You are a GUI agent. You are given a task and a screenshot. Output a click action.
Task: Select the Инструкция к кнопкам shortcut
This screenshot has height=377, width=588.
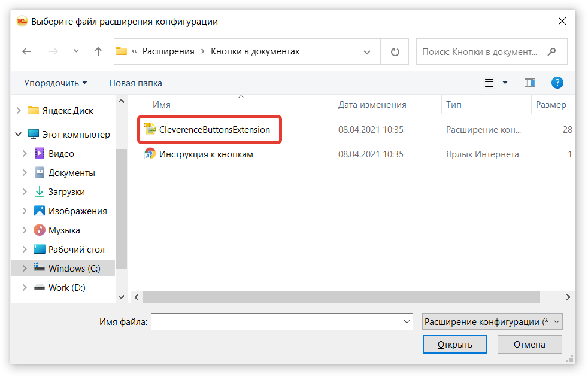[205, 154]
